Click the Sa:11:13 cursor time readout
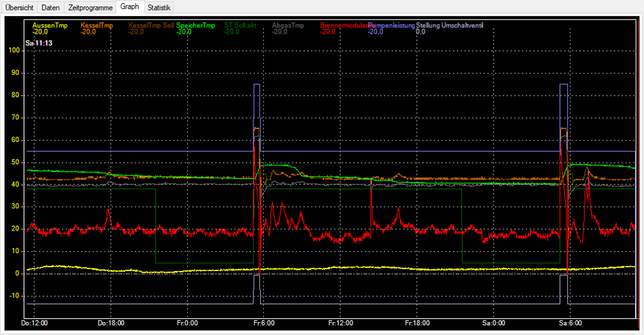 click(x=39, y=43)
